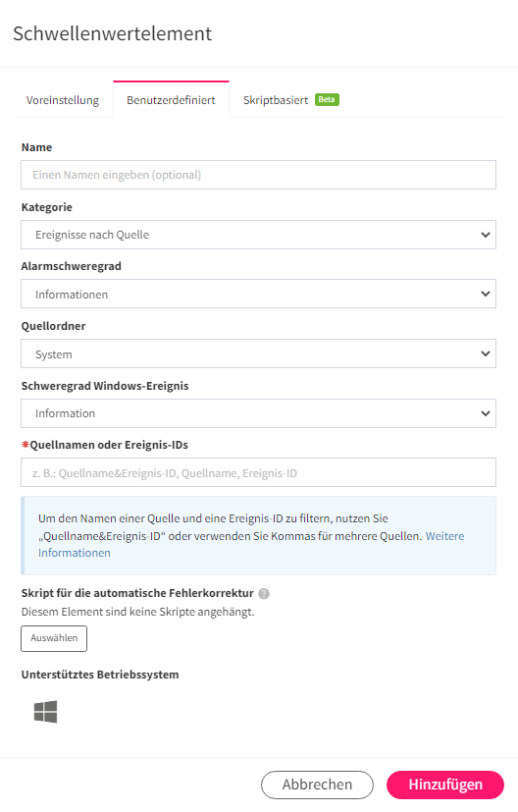Select the Benutzerdefiniert tab

(x=171, y=100)
